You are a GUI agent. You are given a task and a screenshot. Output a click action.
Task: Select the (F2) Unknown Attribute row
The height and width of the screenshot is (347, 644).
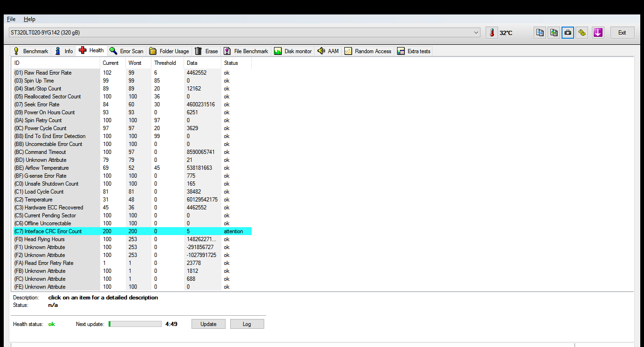point(132,255)
